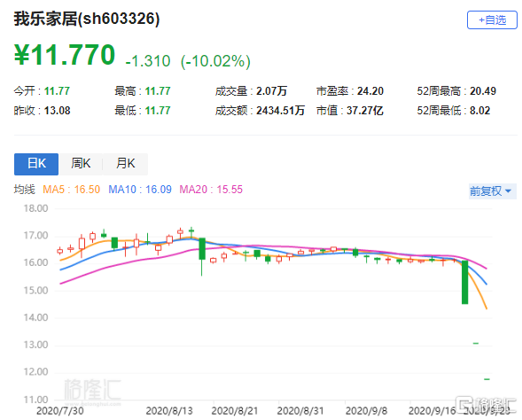
Task: Switch to the 月K monthly chart tab
Action: tap(126, 164)
